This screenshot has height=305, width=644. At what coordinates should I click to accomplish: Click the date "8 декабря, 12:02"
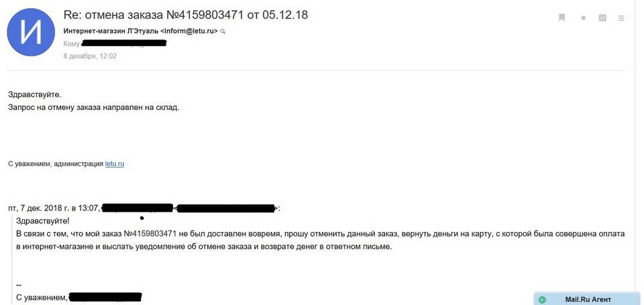(x=90, y=56)
